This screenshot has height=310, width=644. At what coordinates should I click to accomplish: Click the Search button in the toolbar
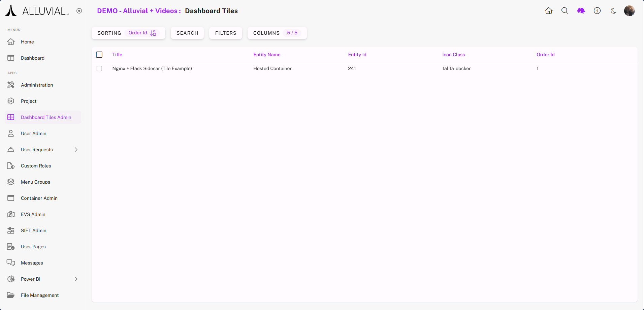(x=187, y=33)
